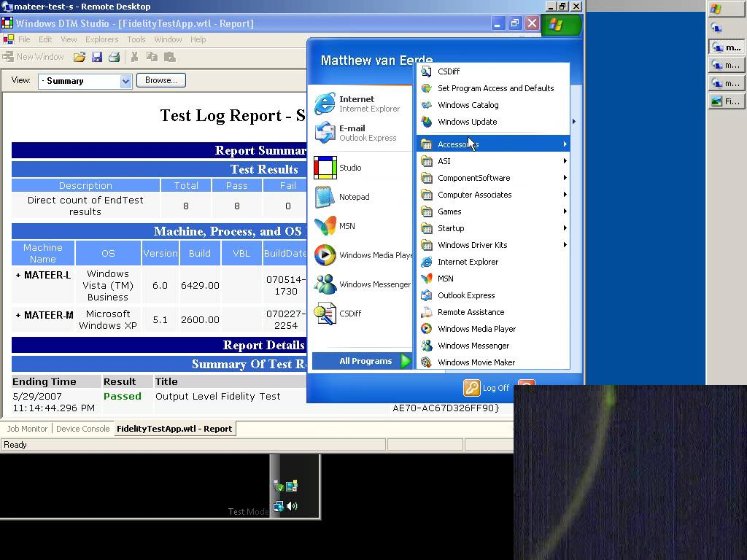Click the Save floppy disk icon
This screenshot has width=747, height=560.
[x=97, y=57]
